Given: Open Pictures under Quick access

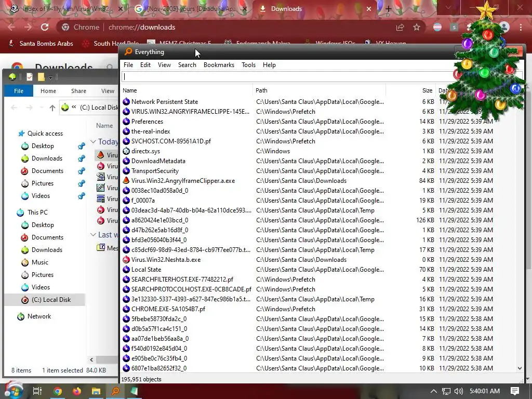Looking at the screenshot, I should pyautogui.click(x=43, y=183).
